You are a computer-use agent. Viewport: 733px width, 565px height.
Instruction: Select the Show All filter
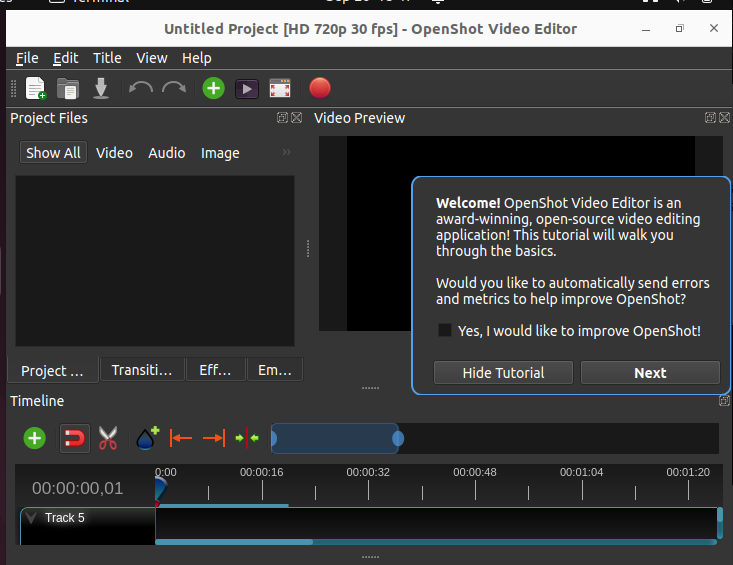[x=53, y=153]
